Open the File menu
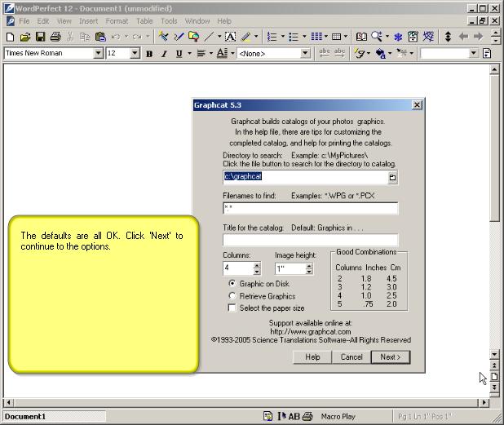504x425 pixels. (24, 21)
